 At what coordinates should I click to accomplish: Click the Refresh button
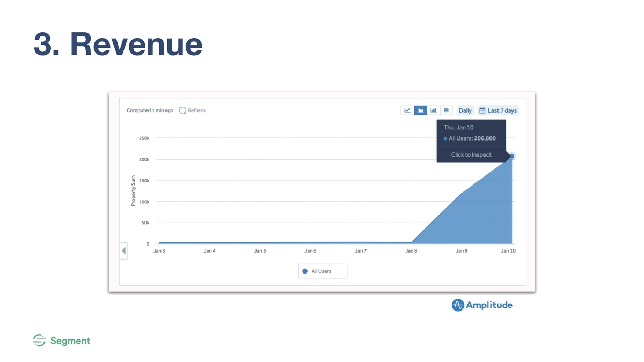click(192, 110)
